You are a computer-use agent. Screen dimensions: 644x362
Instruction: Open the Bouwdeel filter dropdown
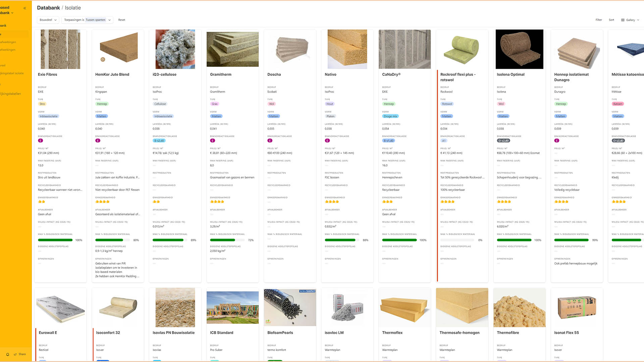click(48, 20)
